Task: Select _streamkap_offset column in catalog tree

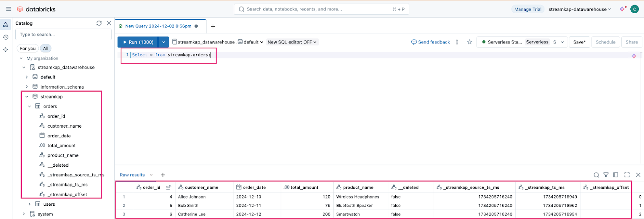Action: [67, 194]
